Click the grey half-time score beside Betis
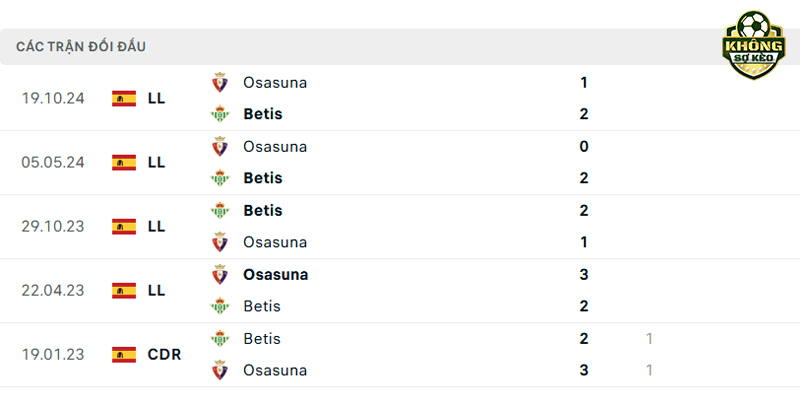This screenshot has height=400, width=800. click(649, 339)
